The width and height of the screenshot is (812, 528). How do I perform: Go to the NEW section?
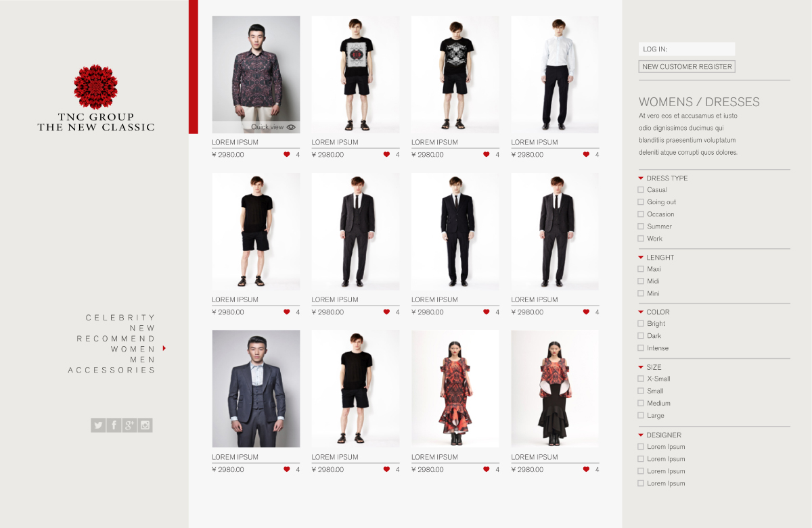(143, 328)
